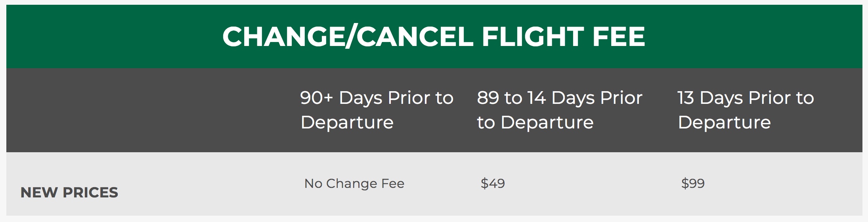Click the 89 number in the middle header
Image resolution: width=868 pixels, height=222 pixels.
(x=488, y=98)
